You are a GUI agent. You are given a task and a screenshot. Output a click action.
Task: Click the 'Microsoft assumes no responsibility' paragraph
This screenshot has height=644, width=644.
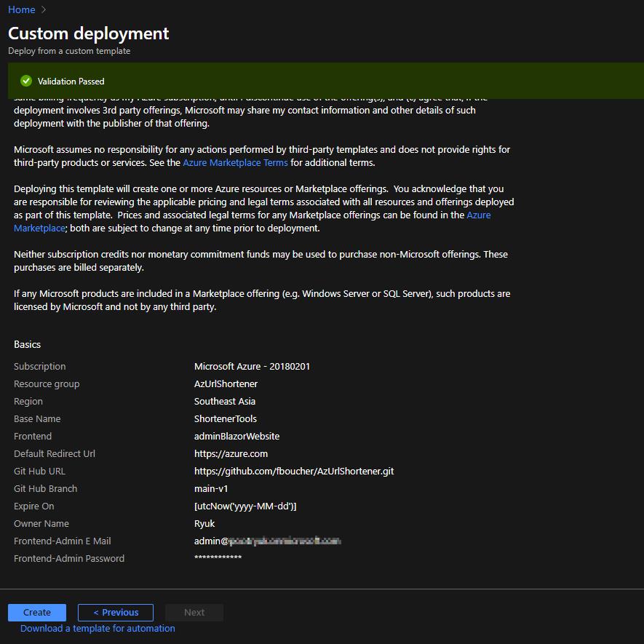(x=262, y=156)
